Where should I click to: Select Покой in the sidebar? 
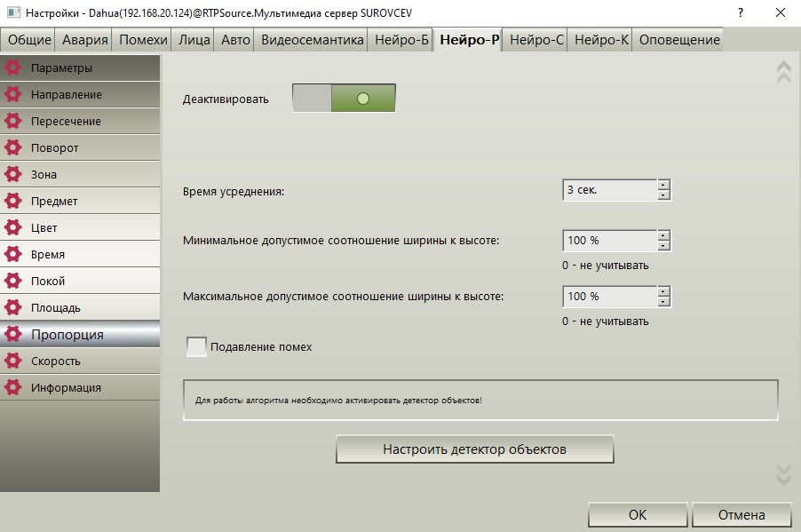pyautogui.click(x=80, y=280)
